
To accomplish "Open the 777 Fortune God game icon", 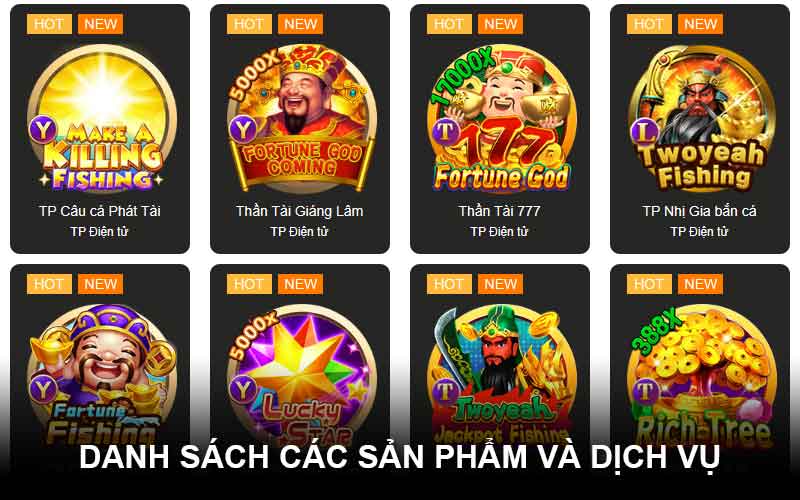I will point(501,118).
